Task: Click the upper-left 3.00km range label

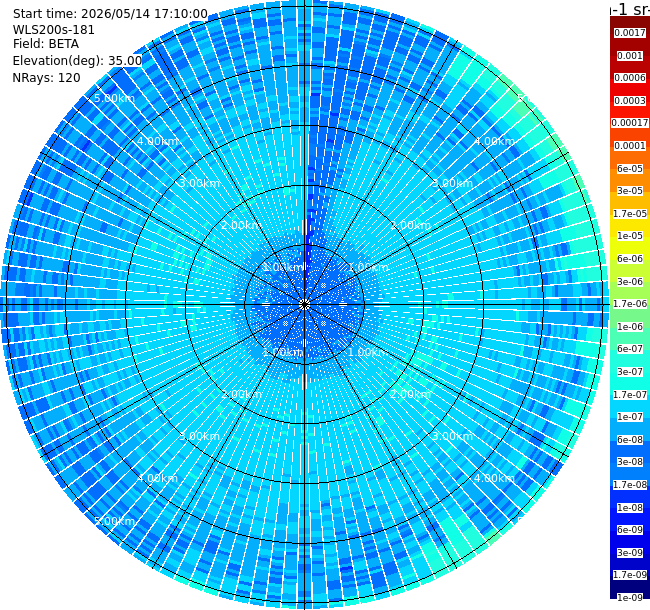Action: 199,183
